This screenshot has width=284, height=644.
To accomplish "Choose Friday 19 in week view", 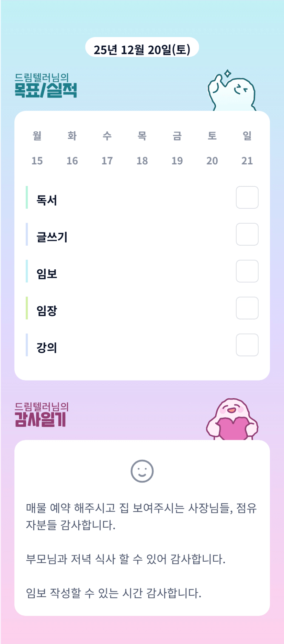I will [177, 161].
